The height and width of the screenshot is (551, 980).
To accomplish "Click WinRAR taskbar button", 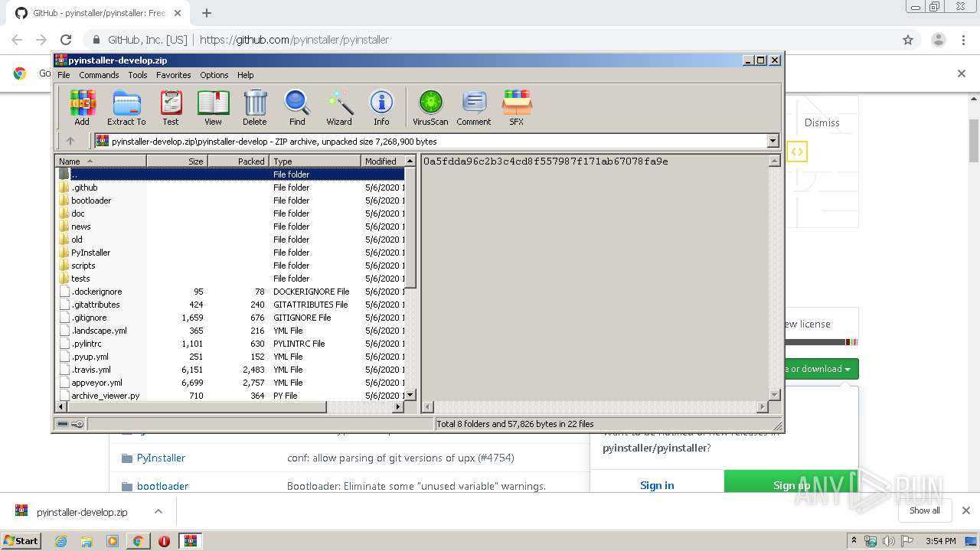I will [x=190, y=541].
